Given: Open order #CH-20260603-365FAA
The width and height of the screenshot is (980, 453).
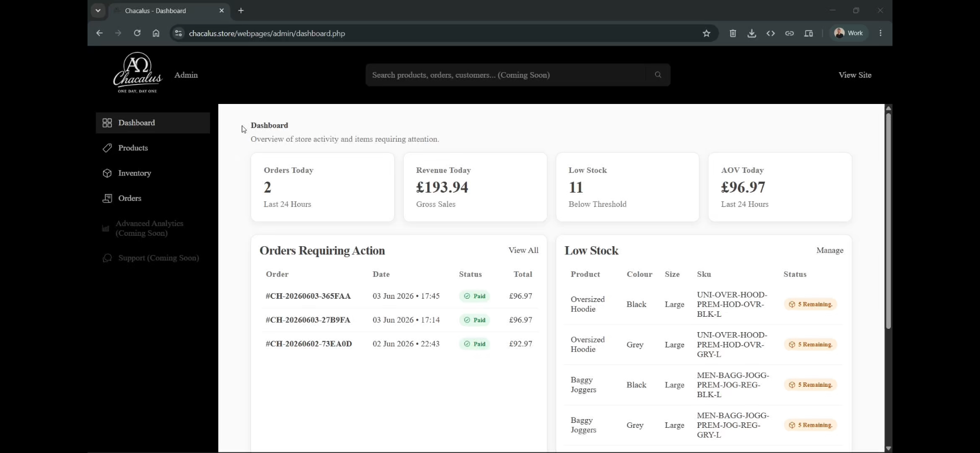Looking at the screenshot, I should click(x=308, y=296).
